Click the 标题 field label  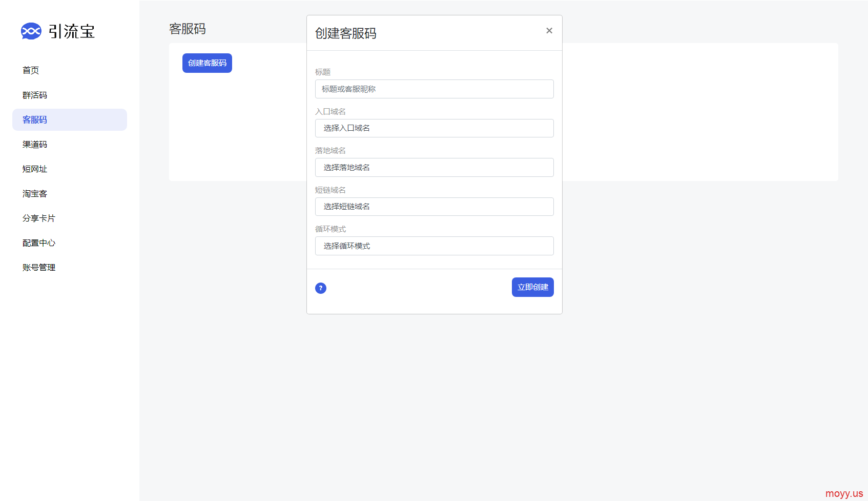point(323,72)
